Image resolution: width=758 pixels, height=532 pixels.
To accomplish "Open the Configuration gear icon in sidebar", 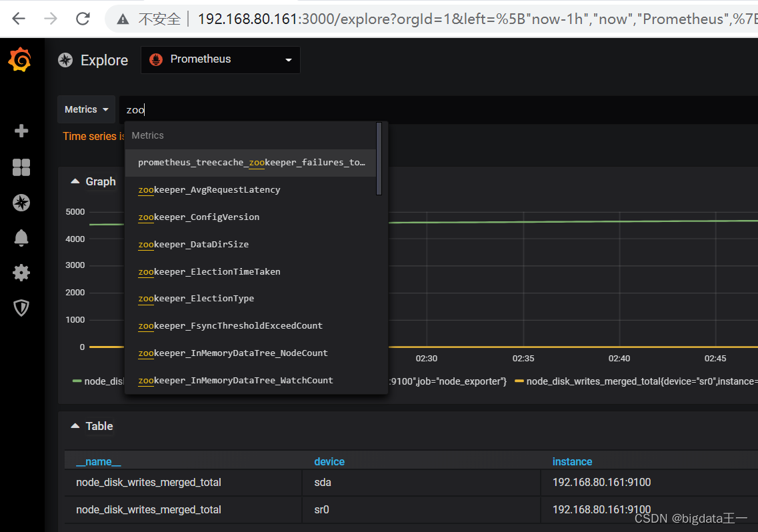I will tap(21, 273).
